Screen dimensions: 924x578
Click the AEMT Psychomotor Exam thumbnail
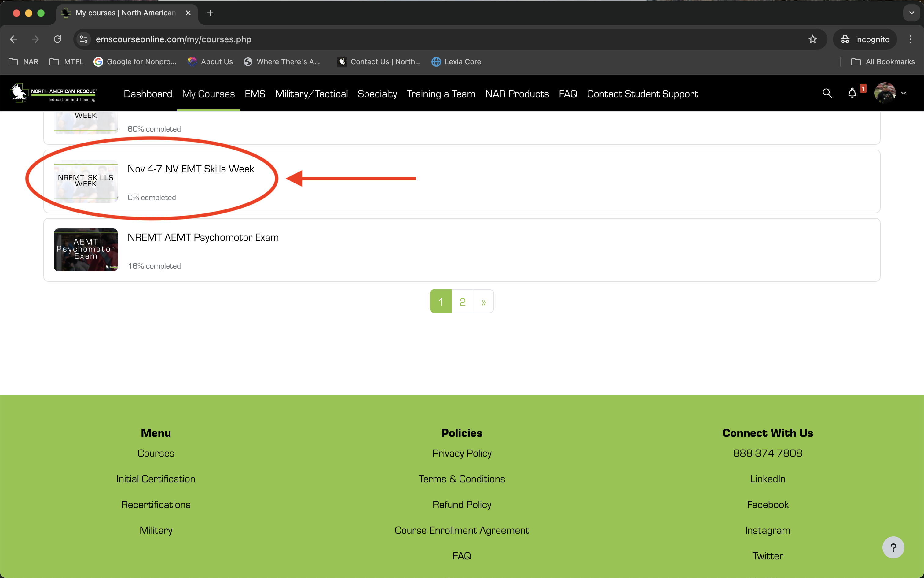click(86, 250)
